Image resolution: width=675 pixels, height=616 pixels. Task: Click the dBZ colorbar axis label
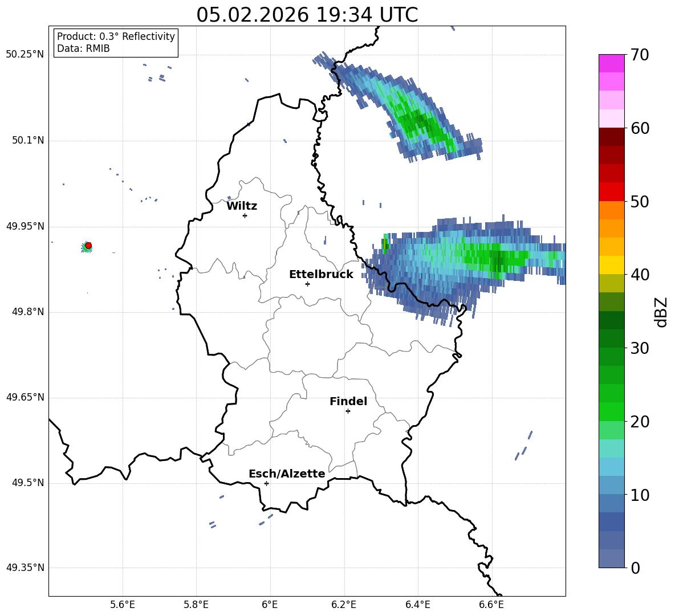[x=661, y=312]
